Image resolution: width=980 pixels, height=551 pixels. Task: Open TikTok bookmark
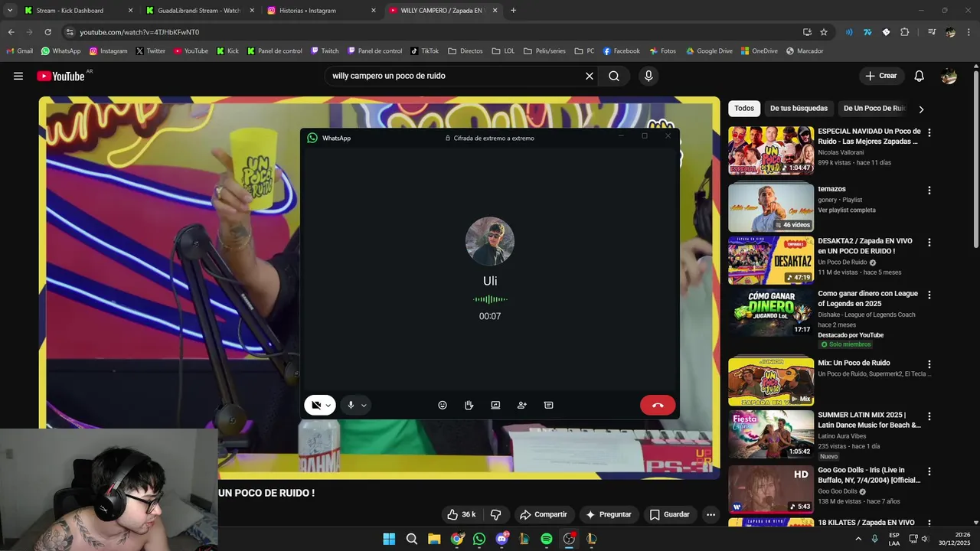tap(425, 51)
